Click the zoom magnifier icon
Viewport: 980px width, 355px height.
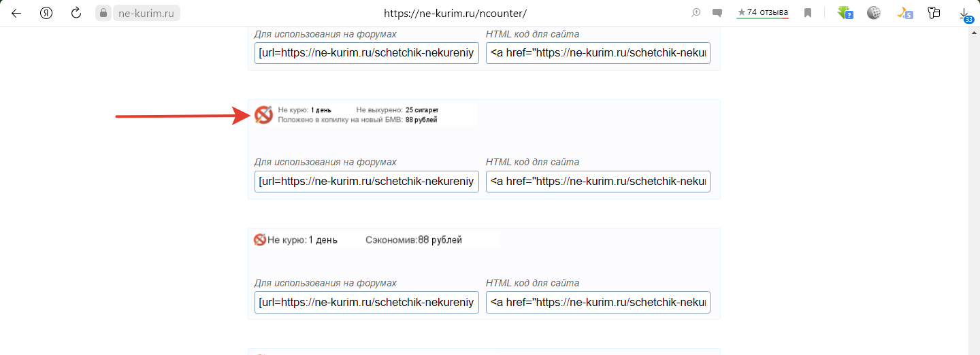[696, 13]
